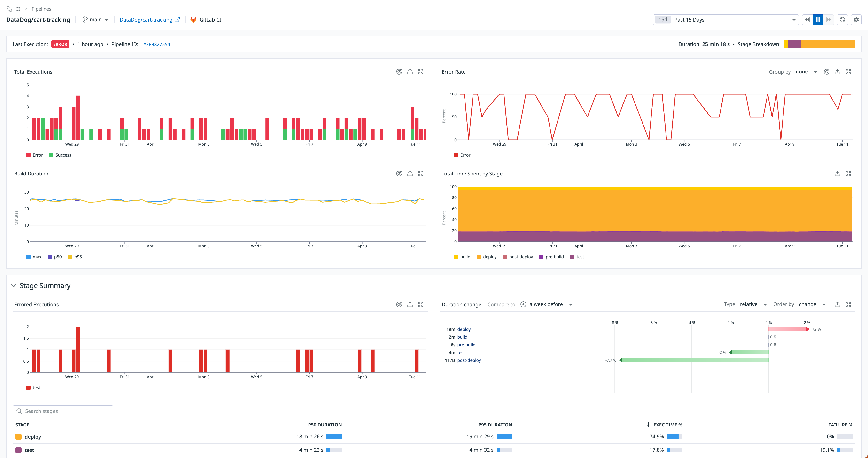The width and height of the screenshot is (868, 458).
Task: Open external link icon beside DataDog/cart-tracking
Action: point(177,20)
